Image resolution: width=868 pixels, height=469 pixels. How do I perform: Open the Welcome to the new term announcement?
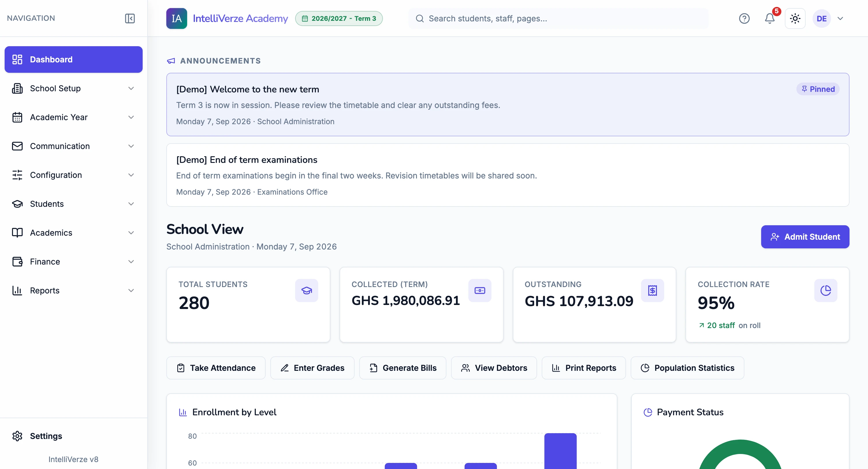[507, 105]
